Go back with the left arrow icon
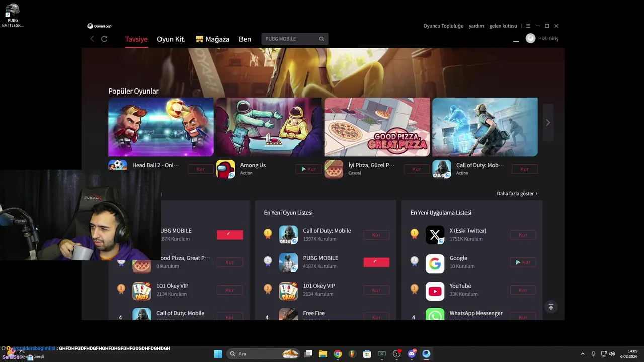The image size is (644, 362). pos(92,39)
